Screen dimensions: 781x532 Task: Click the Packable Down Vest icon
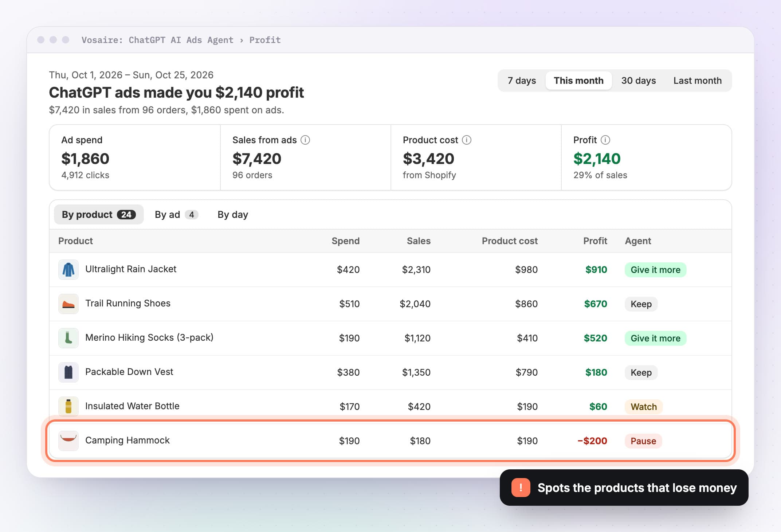[x=68, y=372]
